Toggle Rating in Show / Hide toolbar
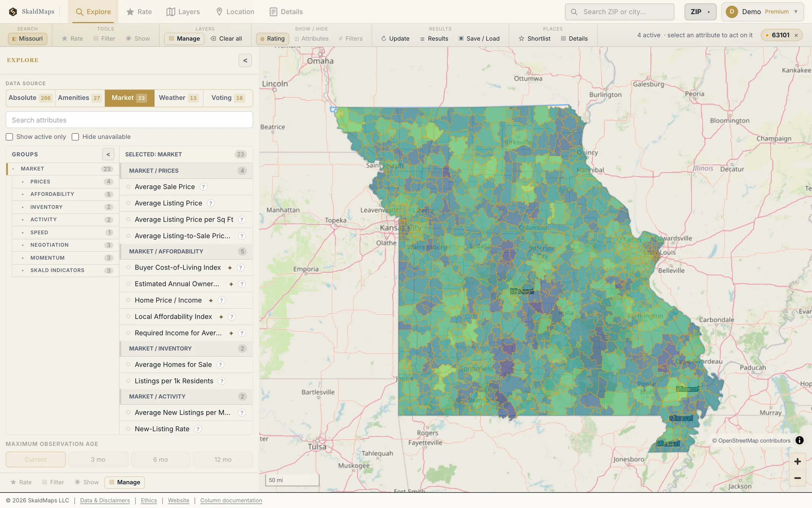Image resolution: width=812 pixels, height=508 pixels. tap(272, 38)
